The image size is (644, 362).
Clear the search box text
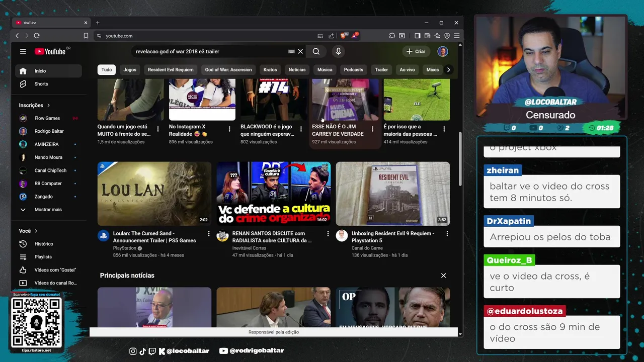[x=300, y=51]
